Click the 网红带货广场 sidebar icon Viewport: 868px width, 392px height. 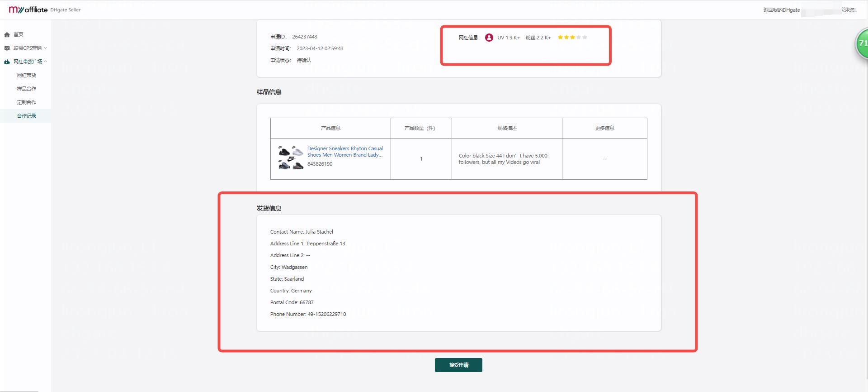click(7, 62)
